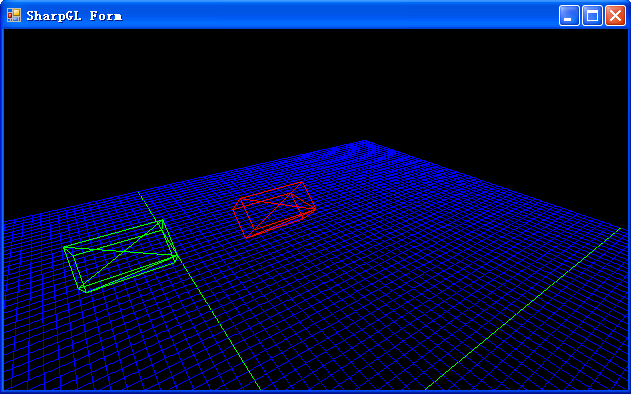Viewport: 631px width, 394px height.
Task: Select the red wireframe box
Action: [274, 210]
